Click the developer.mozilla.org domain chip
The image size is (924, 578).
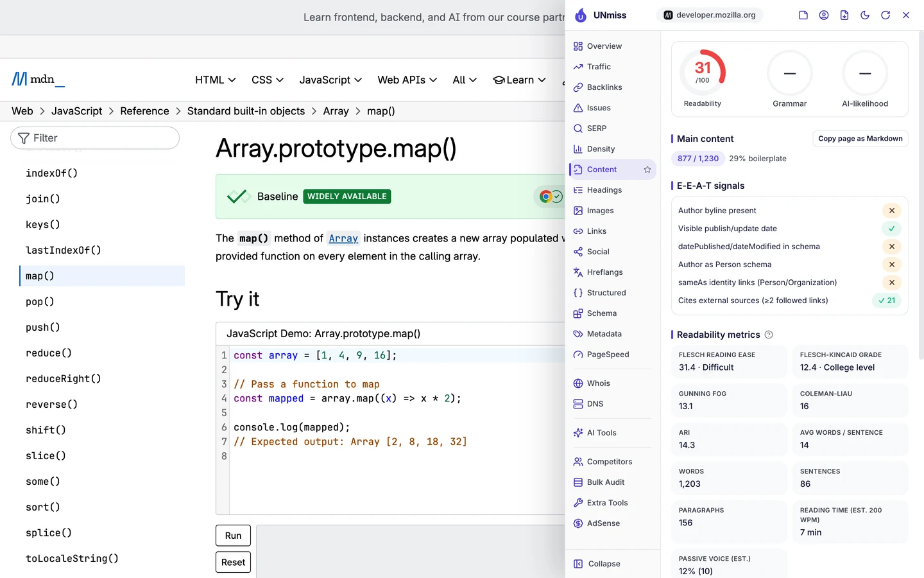[710, 15]
